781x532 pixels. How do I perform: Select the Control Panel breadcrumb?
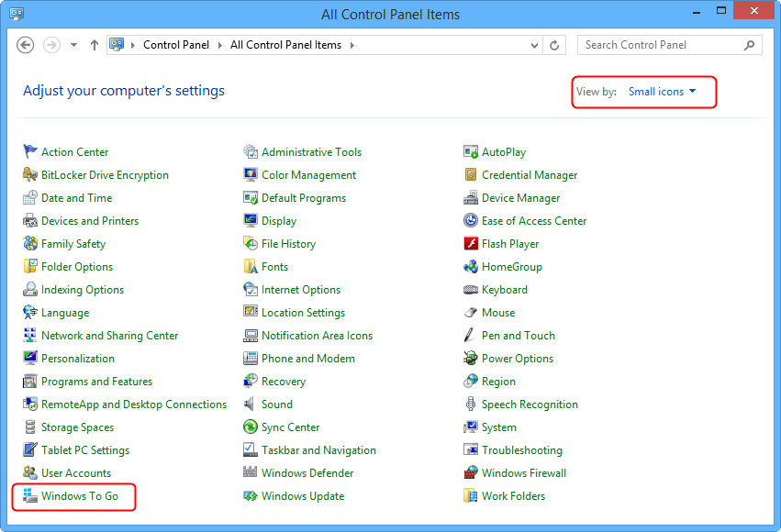[176, 45]
